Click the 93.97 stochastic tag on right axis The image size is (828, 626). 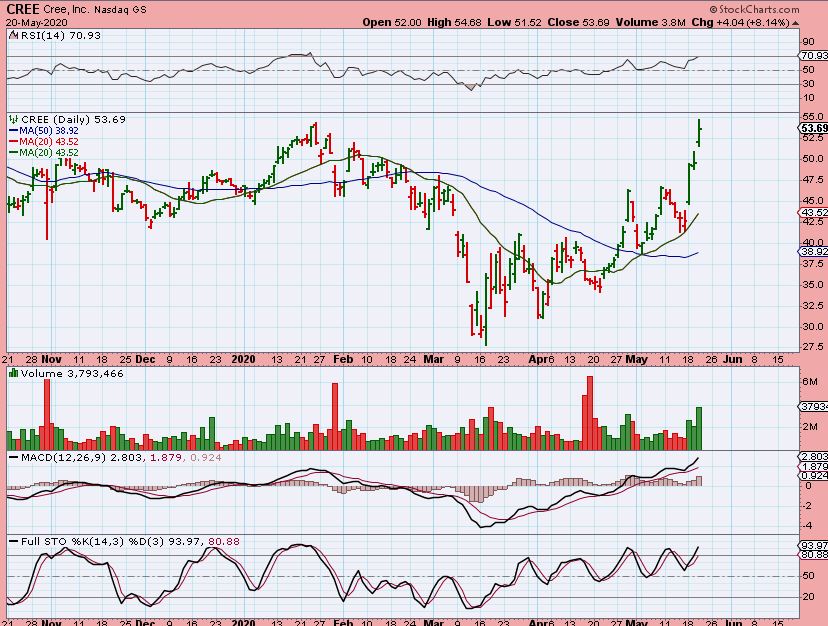[x=814, y=545]
